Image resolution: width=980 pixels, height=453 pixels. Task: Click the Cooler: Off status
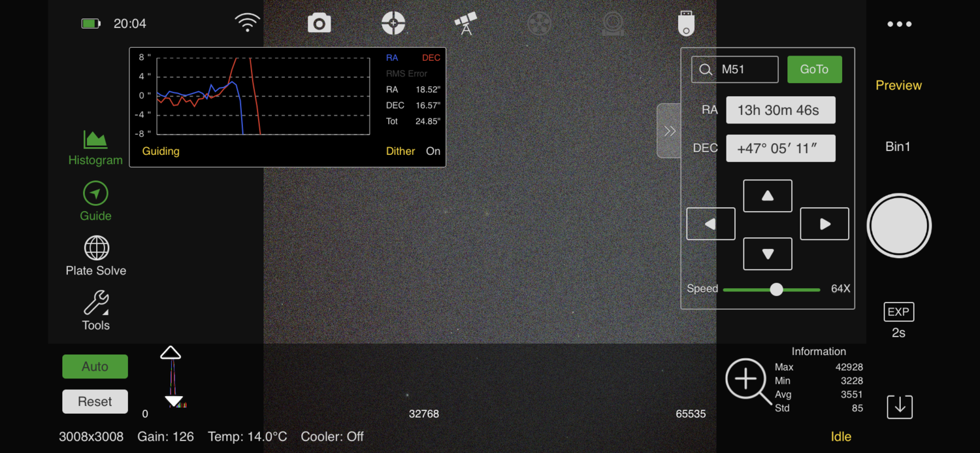[x=332, y=437]
